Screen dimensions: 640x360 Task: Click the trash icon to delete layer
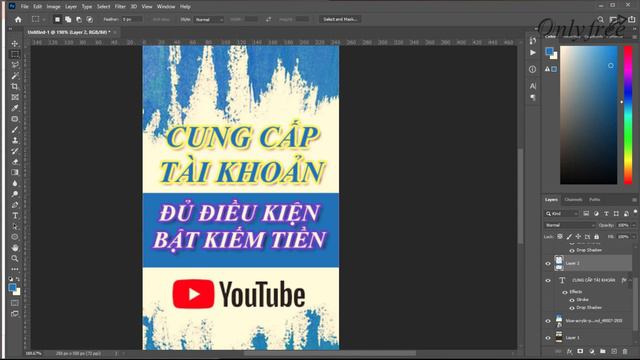point(625,351)
